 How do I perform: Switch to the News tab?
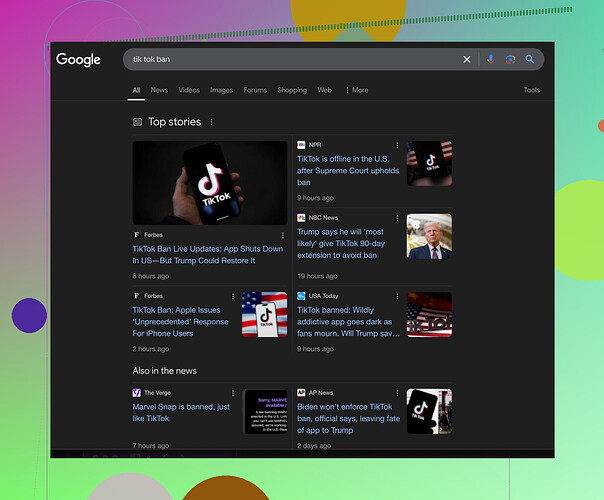point(159,90)
